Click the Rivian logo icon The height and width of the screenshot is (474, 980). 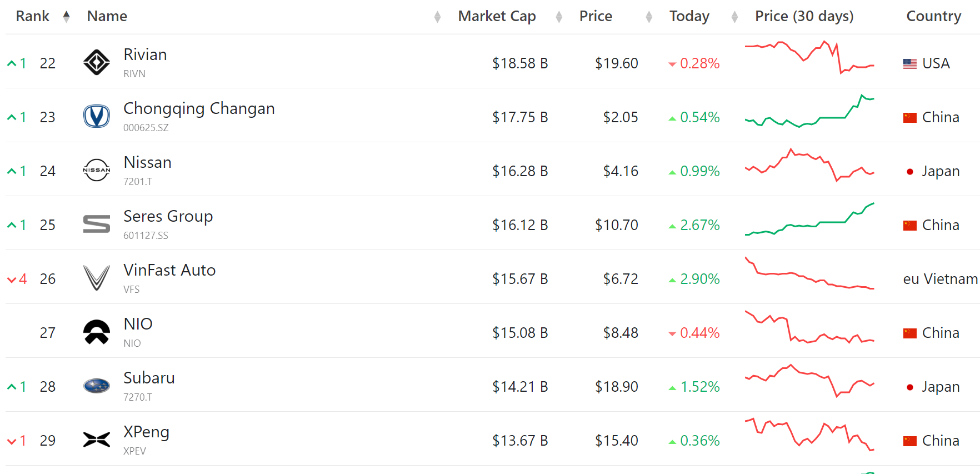coord(97,62)
